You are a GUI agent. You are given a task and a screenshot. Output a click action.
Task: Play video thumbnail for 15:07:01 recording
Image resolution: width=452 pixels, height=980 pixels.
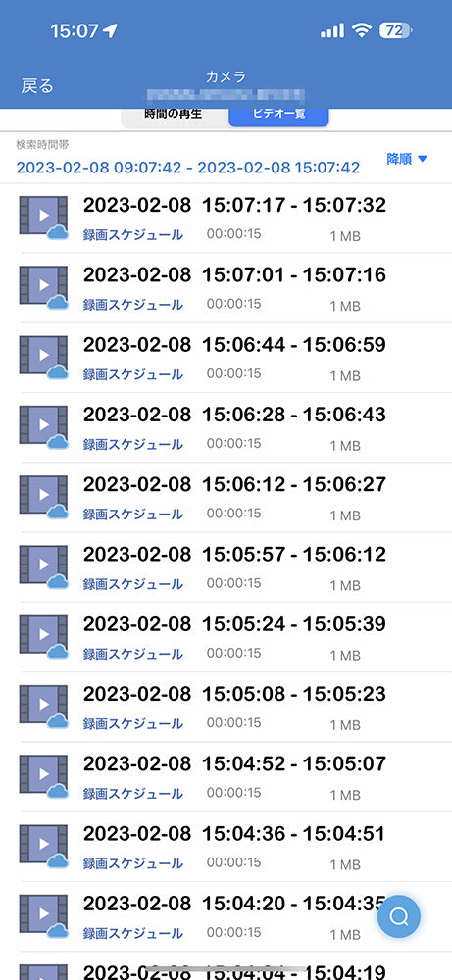(x=43, y=287)
